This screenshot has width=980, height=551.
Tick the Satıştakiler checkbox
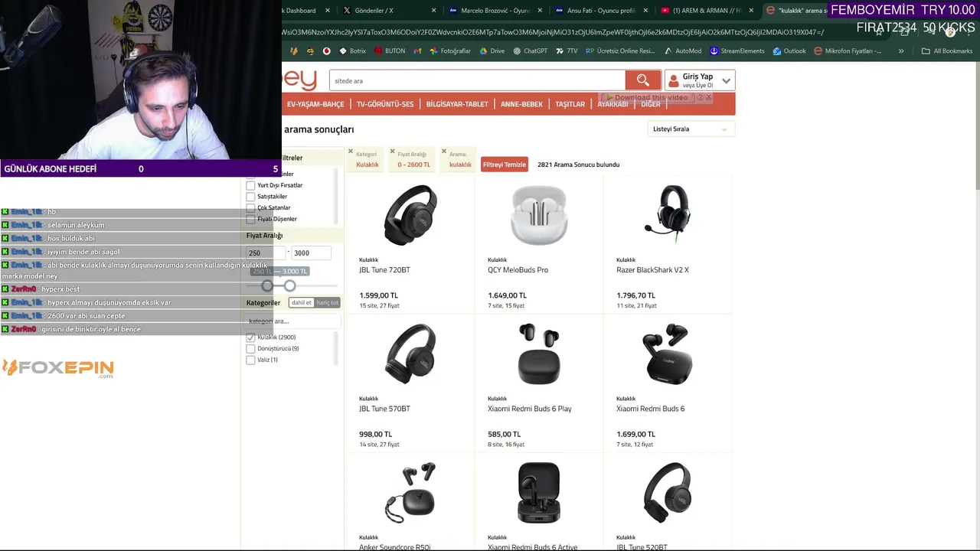250,197
